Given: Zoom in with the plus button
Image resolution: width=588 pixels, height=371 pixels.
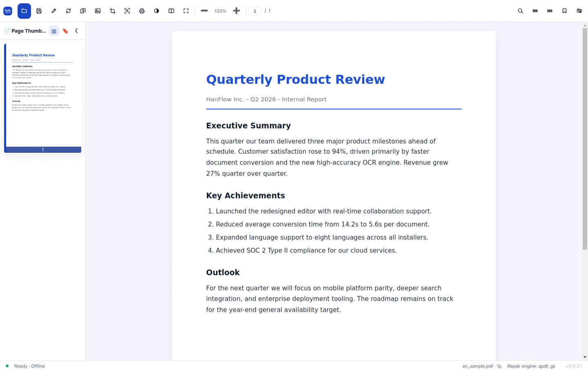Looking at the screenshot, I should click(236, 11).
